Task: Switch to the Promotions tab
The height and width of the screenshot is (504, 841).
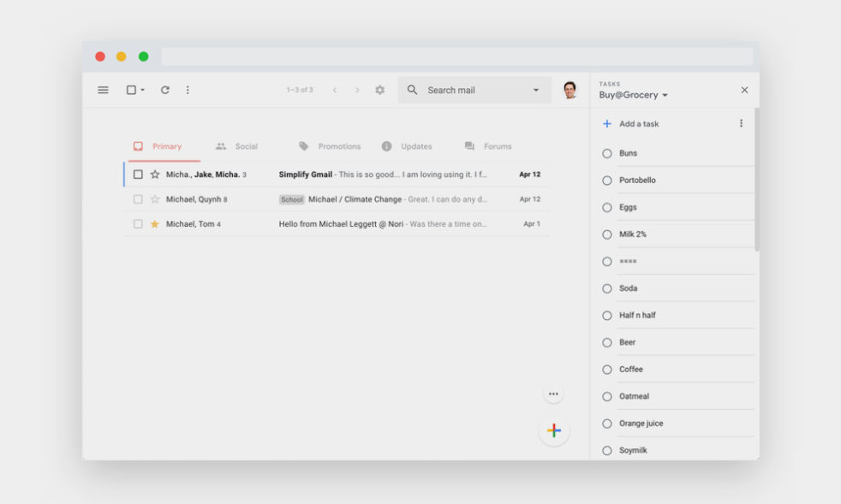Action: click(x=341, y=145)
